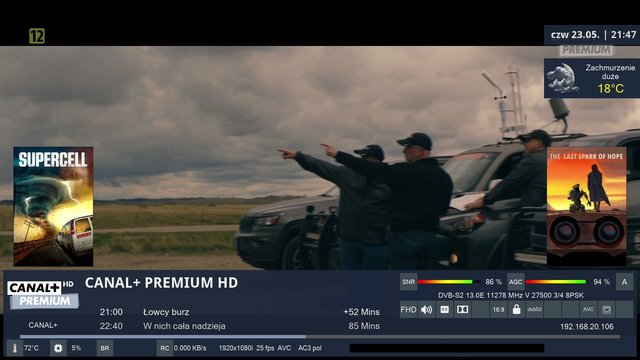Click the CANAL+ PREMIUM HD channel title
The image size is (640, 360).
click(161, 282)
